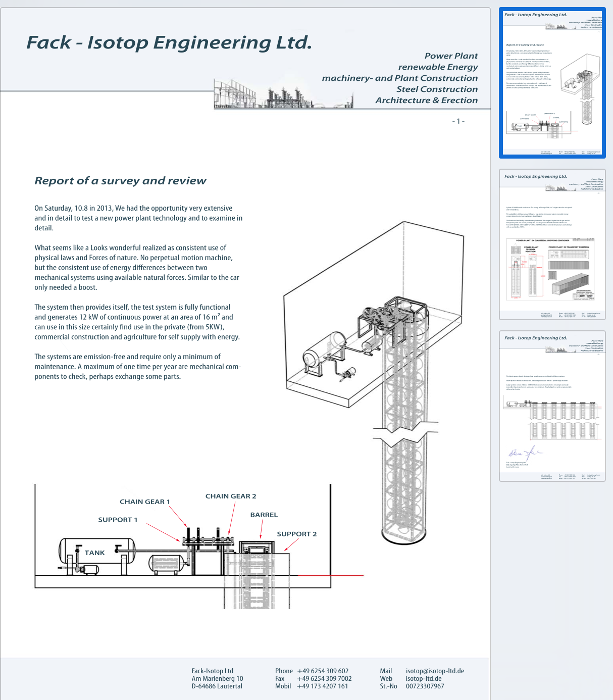Viewport: 613px width, 700px height.
Task: Click the email 'isotop@isotop-ltd.de'
Action: coord(435,671)
